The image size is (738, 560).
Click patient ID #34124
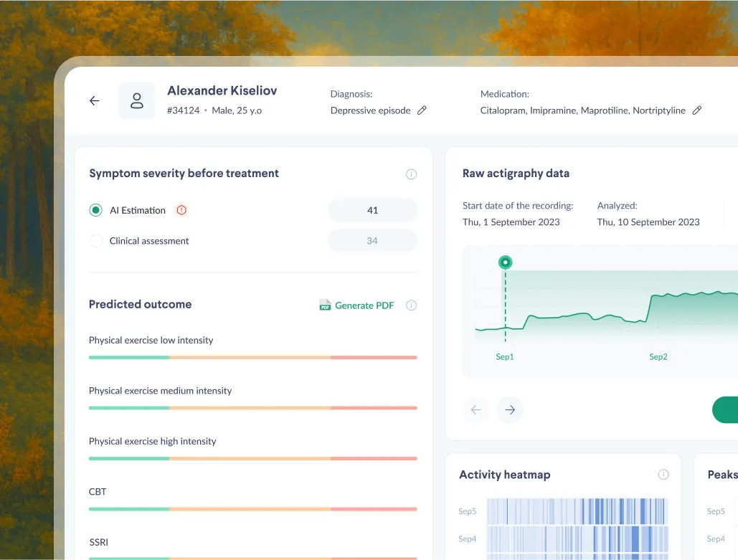[183, 110]
